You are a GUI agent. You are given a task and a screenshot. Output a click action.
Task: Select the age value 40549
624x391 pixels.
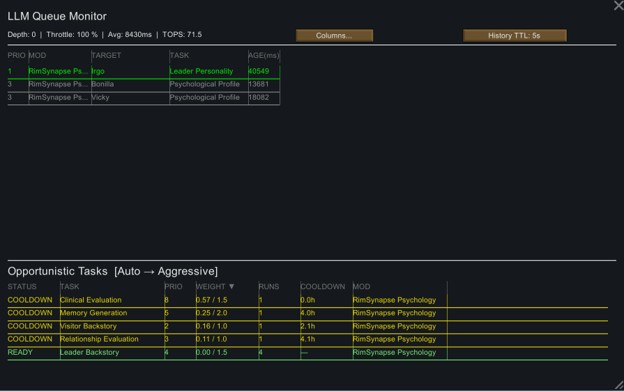click(259, 71)
